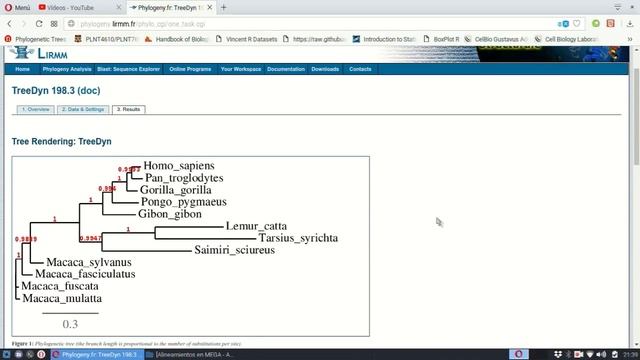Image resolution: width=640 pixels, height=360 pixels.
Task: Click the Gibon_gibon tree label
Action: coord(170,214)
